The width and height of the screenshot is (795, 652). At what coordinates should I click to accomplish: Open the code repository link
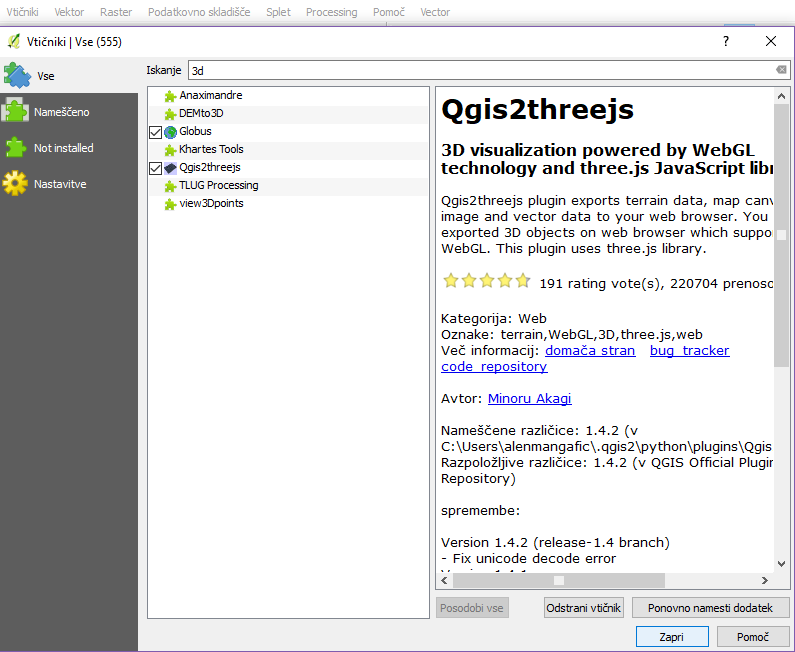(x=494, y=366)
